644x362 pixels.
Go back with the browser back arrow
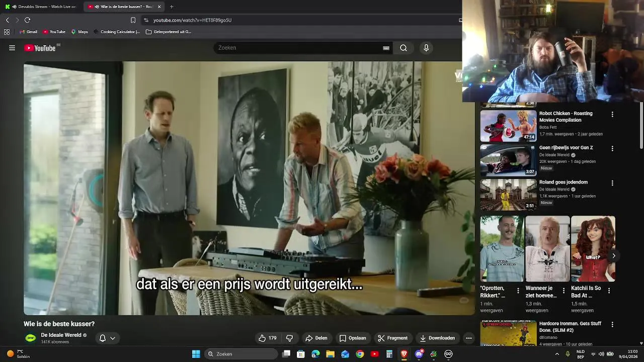(7, 20)
